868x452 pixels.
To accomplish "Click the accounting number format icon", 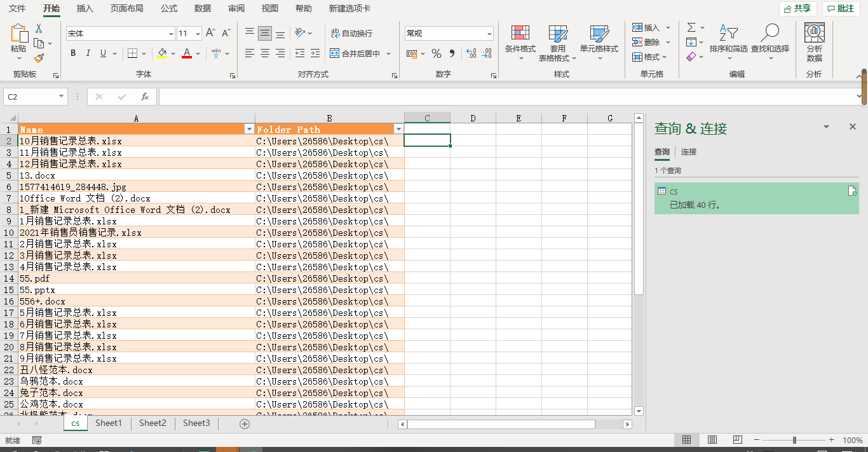I will coord(412,53).
